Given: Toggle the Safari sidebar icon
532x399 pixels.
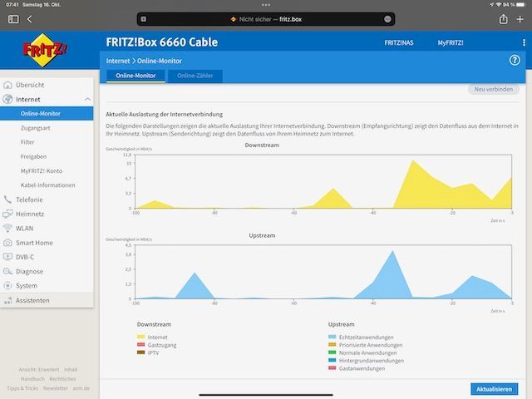Looking at the screenshot, I should point(13,19).
